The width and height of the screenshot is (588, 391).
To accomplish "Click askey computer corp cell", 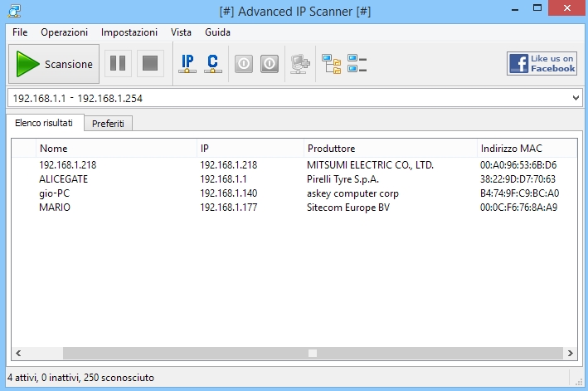I will 352,193.
